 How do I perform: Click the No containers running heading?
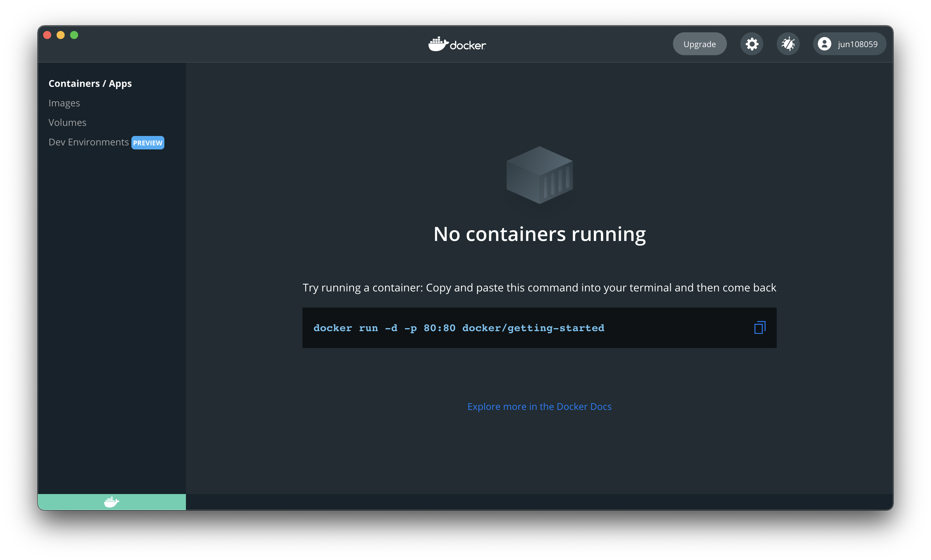539,234
